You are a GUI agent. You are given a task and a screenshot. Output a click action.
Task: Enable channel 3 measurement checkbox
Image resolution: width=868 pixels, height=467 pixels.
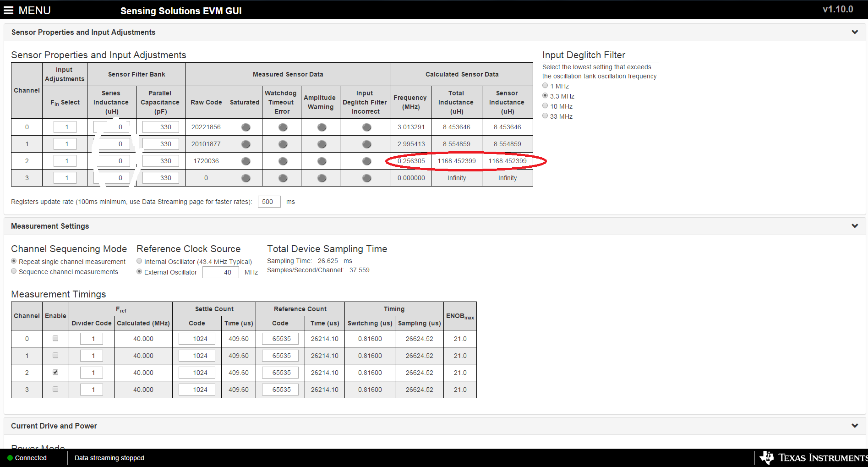[55, 389]
